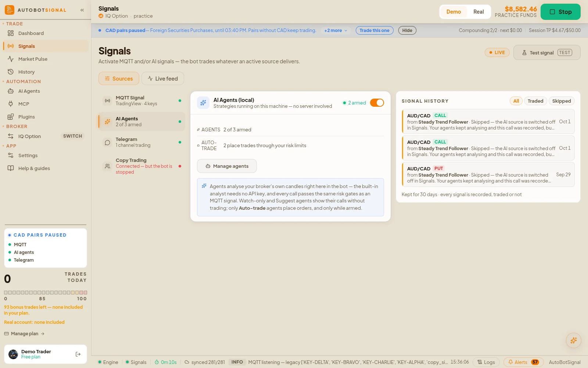Image resolution: width=588 pixels, height=368 pixels.
Task: Click the SWITCH broker badge
Action: tap(73, 136)
